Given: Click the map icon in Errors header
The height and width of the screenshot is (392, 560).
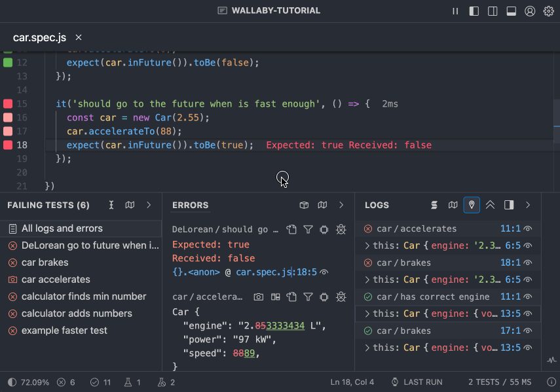Looking at the screenshot, I should [322, 205].
